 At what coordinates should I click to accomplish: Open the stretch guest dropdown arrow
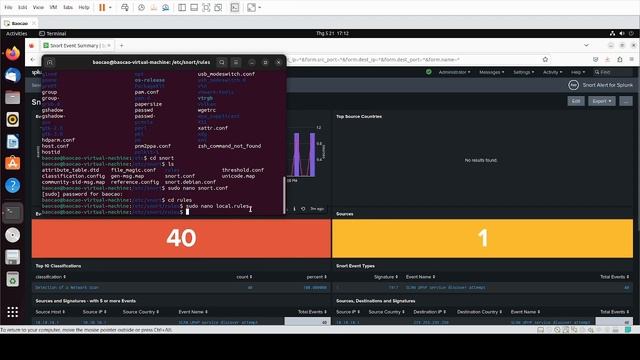260,7
